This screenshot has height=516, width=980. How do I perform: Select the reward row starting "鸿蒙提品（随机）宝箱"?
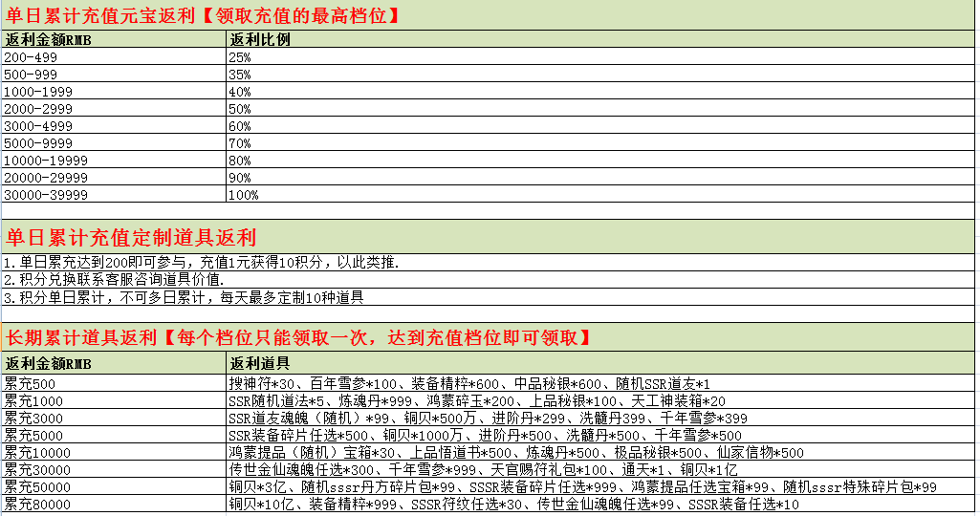click(600, 452)
